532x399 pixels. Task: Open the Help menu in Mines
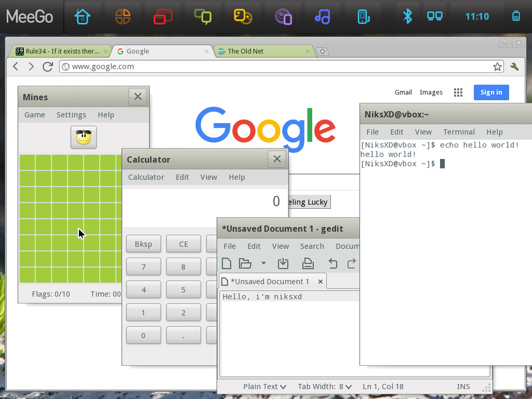[x=106, y=115]
